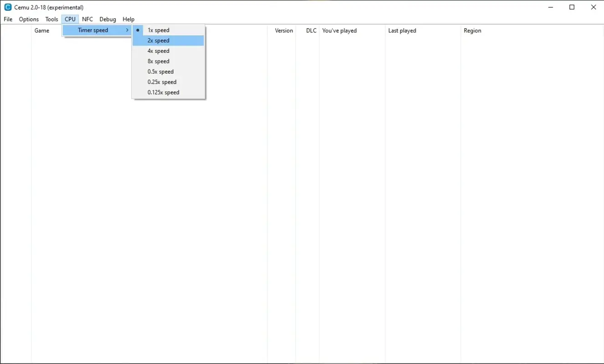This screenshot has height=364, width=604.
Task: Select the 1x speed option
Action: click(158, 30)
